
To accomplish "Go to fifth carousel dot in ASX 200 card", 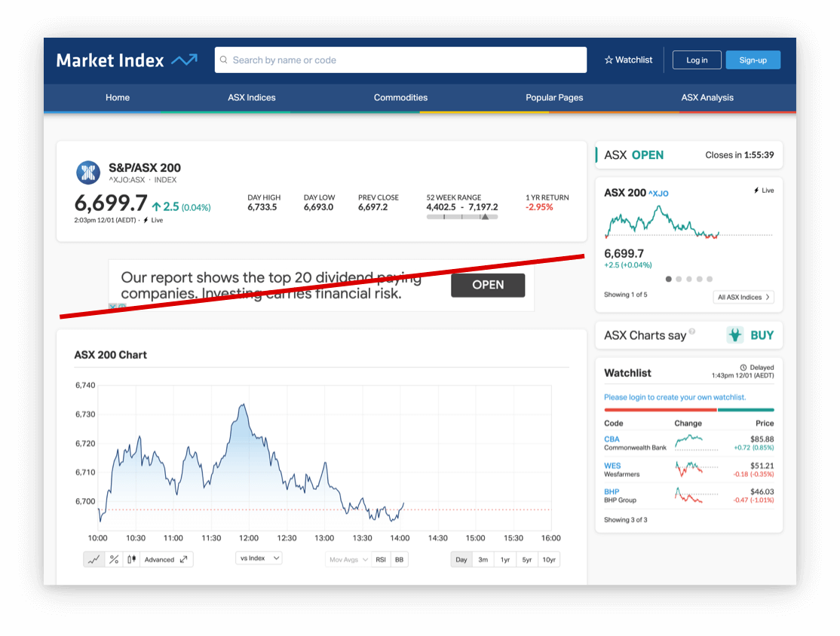I will point(710,279).
